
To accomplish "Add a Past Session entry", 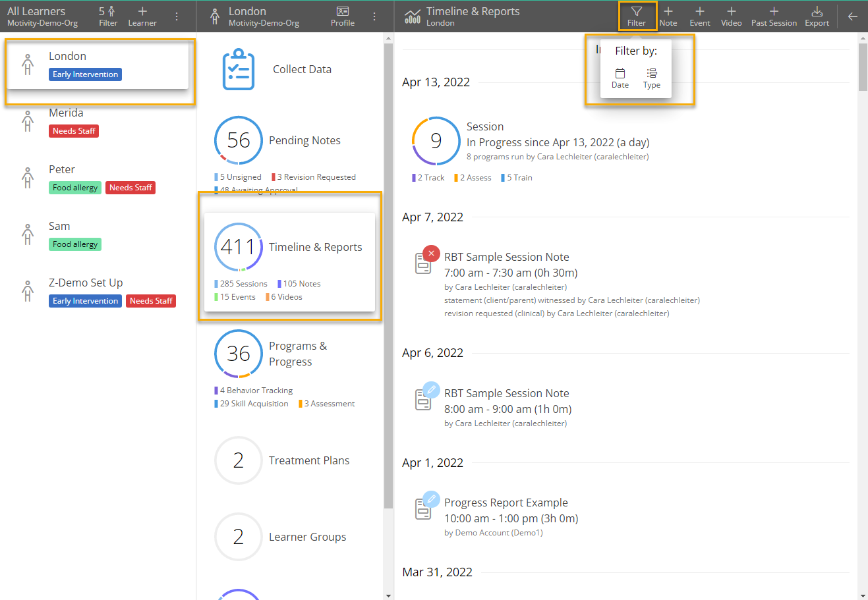I will [774, 16].
